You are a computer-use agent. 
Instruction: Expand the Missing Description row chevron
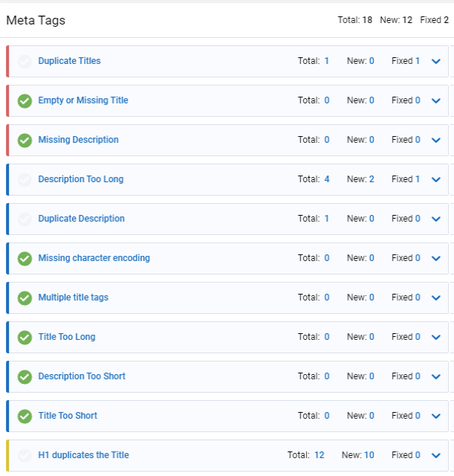(436, 141)
